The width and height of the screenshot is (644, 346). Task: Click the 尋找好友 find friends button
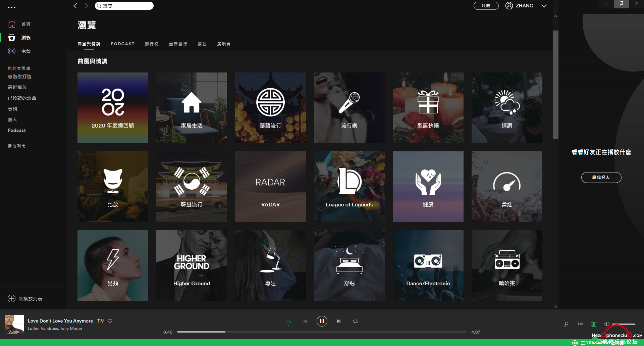601,178
